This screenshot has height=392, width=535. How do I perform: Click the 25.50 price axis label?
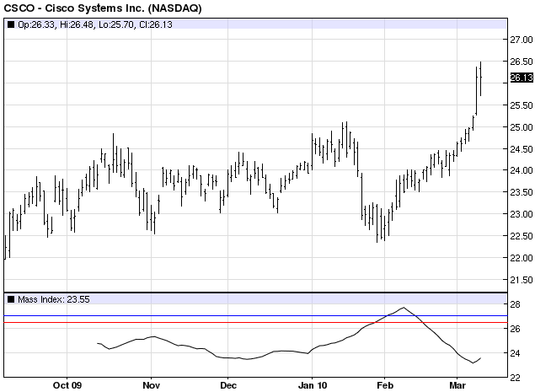(522, 105)
